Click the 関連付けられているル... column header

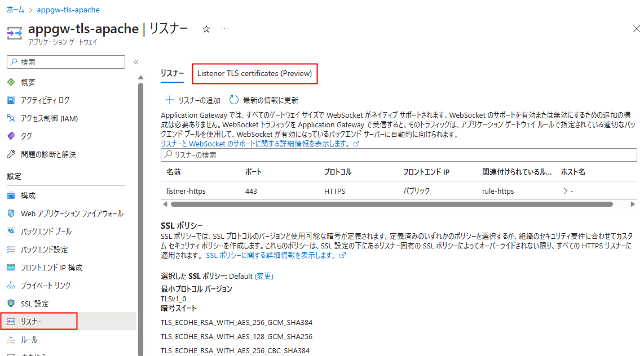(517, 172)
